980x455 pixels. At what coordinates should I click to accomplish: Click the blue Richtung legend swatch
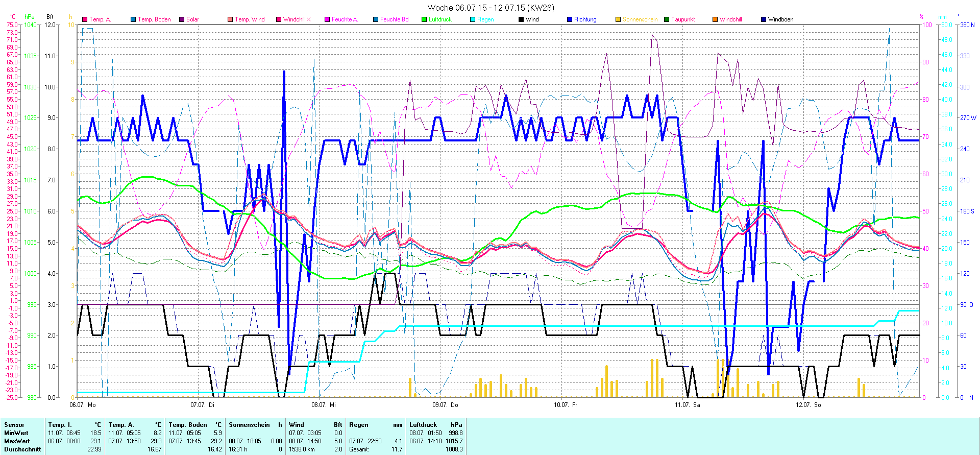tap(570, 19)
